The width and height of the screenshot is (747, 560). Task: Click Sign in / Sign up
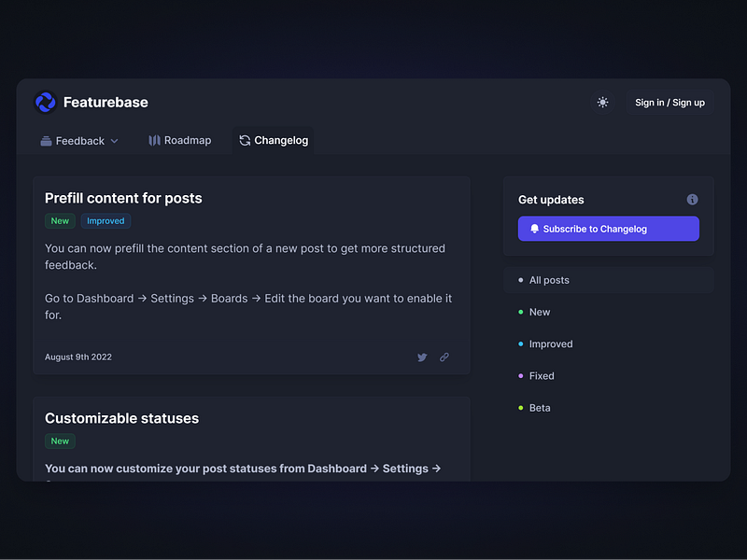click(x=669, y=103)
